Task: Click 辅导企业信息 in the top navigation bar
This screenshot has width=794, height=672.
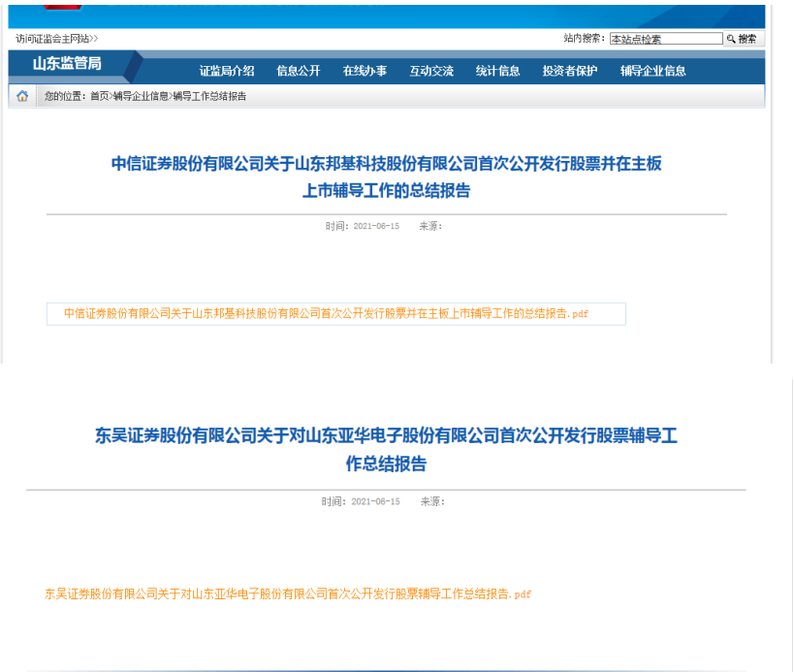Action: [x=653, y=71]
